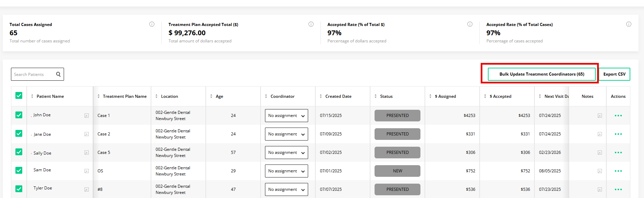
Task: Open actions menu for Sally Doe
Action: pos(618,153)
